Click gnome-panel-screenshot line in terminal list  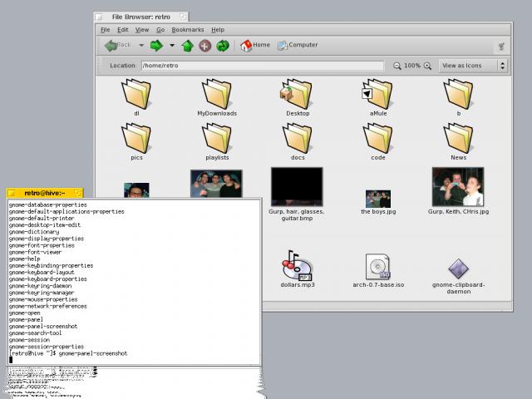pyautogui.click(x=43, y=327)
